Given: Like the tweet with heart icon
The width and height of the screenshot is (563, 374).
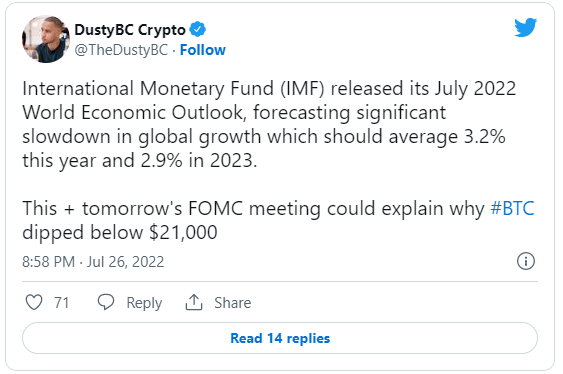Looking at the screenshot, I should [x=34, y=302].
